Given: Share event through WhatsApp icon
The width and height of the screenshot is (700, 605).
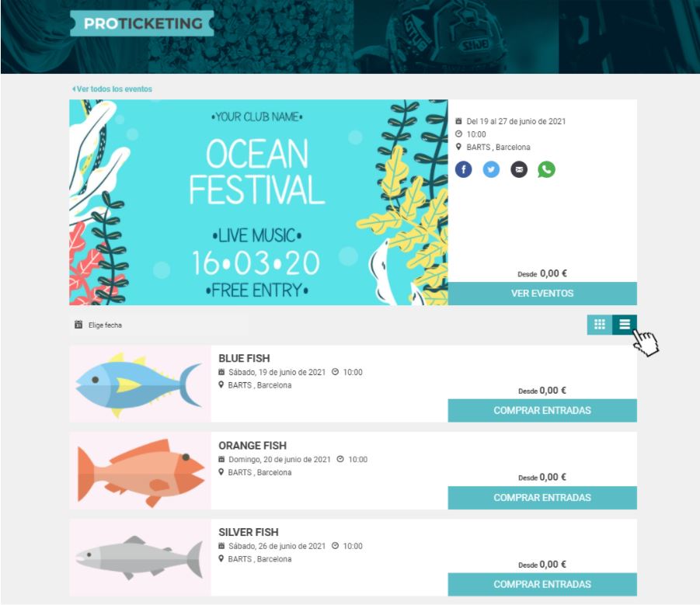Looking at the screenshot, I should (546, 169).
